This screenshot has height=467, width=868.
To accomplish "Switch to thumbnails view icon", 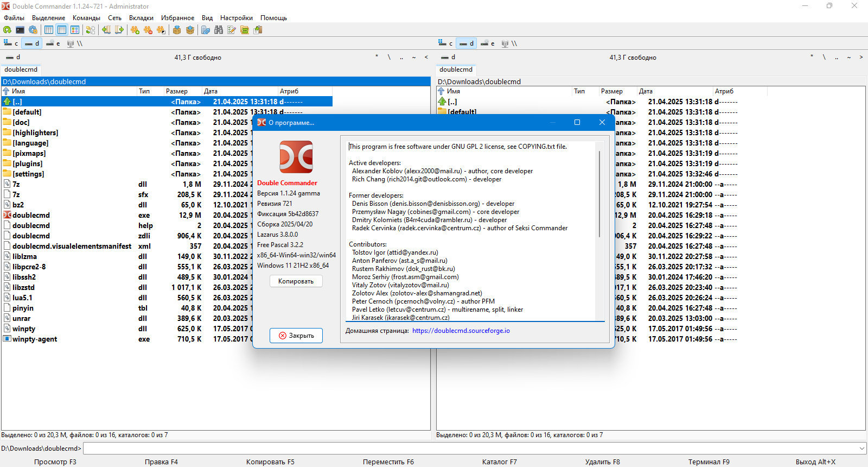I will coord(75,30).
